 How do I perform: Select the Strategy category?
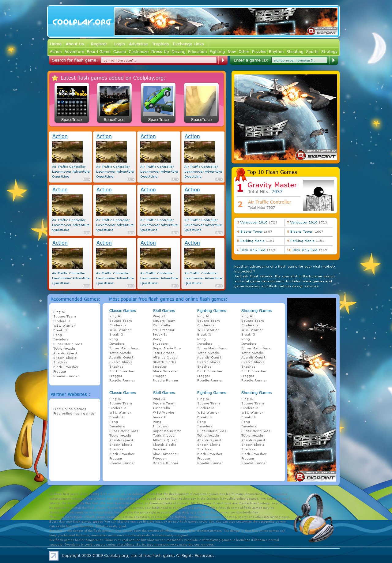coord(329,52)
